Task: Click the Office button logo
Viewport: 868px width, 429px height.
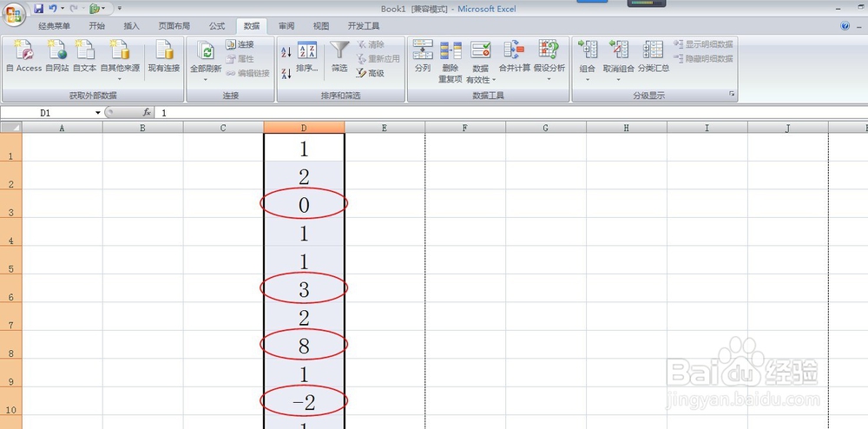Action: pyautogui.click(x=14, y=13)
